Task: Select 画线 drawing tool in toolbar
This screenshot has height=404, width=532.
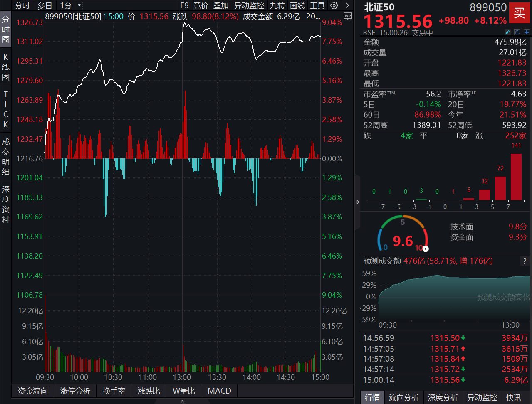Action: (x=297, y=5)
